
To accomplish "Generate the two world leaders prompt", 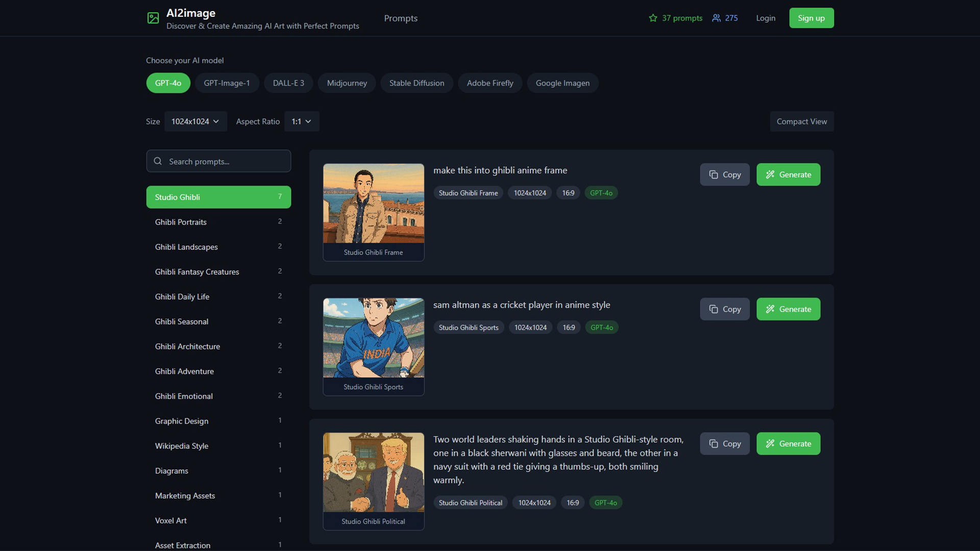I will (788, 444).
